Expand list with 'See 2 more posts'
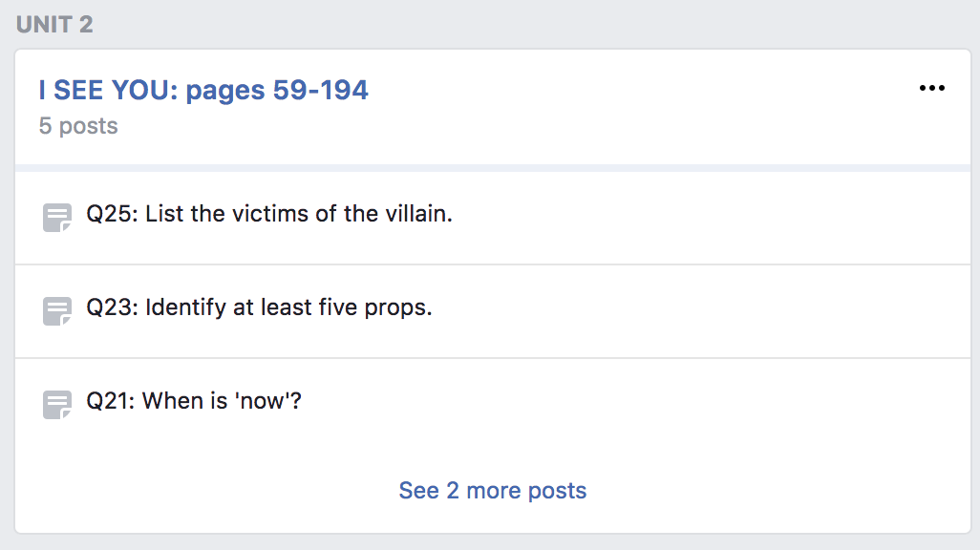Screen dimensions: 980x550 pyautogui.click(x=492, y=491)
